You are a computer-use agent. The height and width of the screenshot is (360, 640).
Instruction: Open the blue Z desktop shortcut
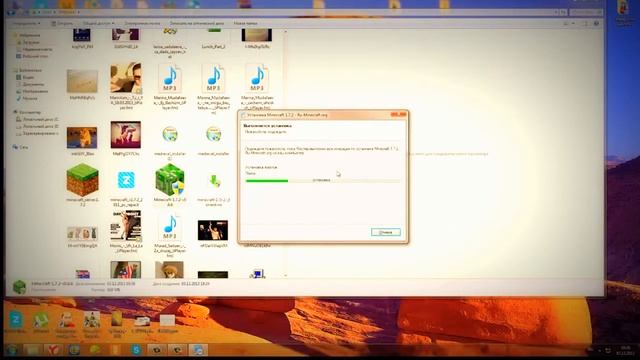16,320
